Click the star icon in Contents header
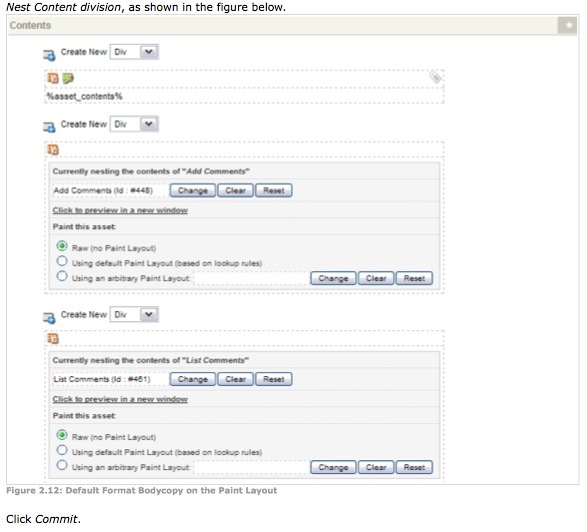 coord(568,25)
